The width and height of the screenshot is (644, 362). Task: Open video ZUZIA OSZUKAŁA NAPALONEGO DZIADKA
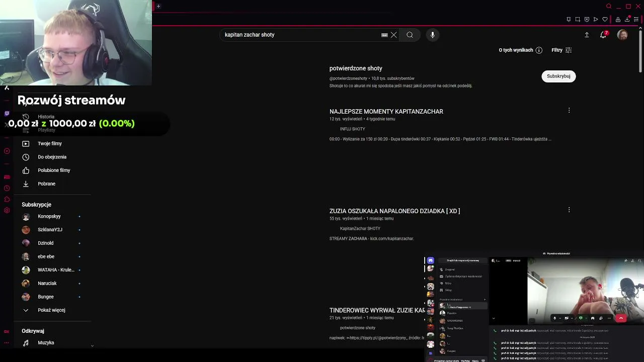394,211
